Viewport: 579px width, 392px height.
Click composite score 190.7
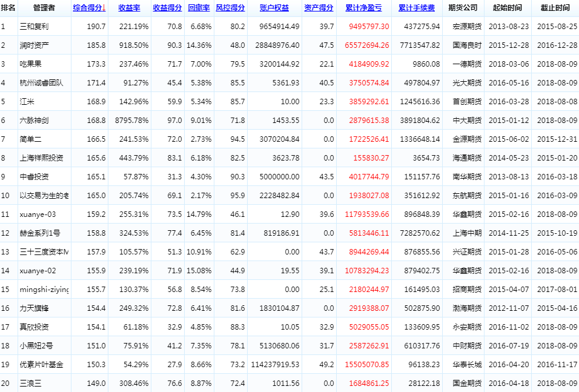point(96,27)
